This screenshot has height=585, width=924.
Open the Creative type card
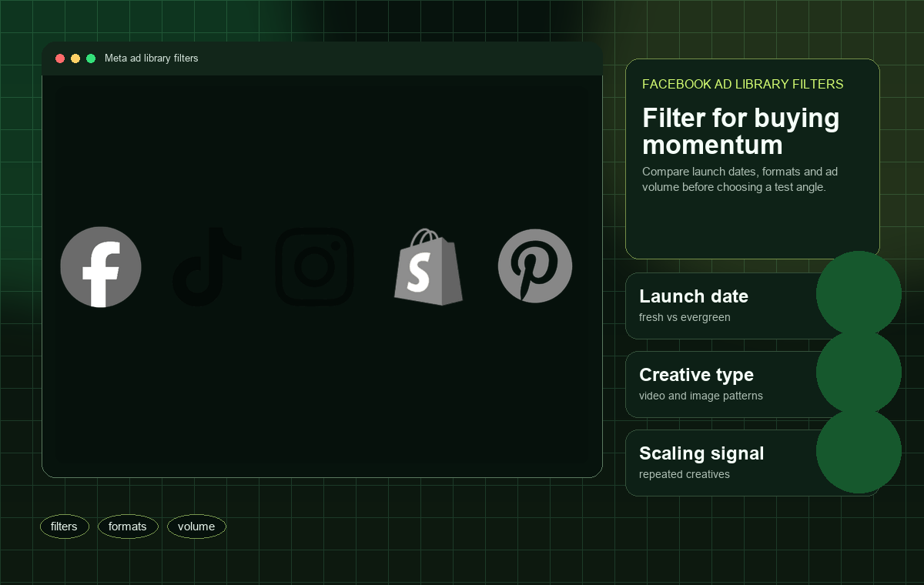coord(752,384)
